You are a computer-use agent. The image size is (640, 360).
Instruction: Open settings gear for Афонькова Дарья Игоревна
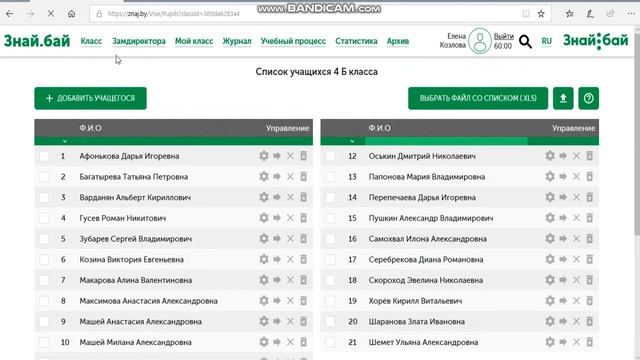[x=264, y=156]
